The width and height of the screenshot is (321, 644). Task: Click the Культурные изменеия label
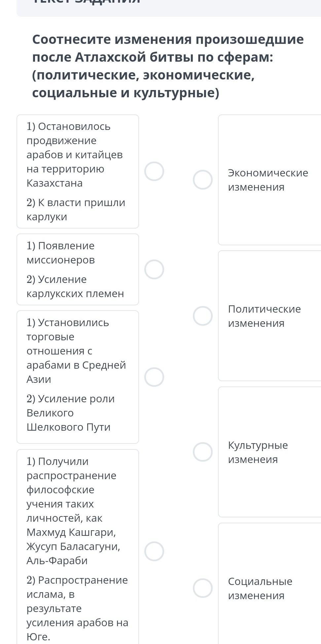coord(258,452)
